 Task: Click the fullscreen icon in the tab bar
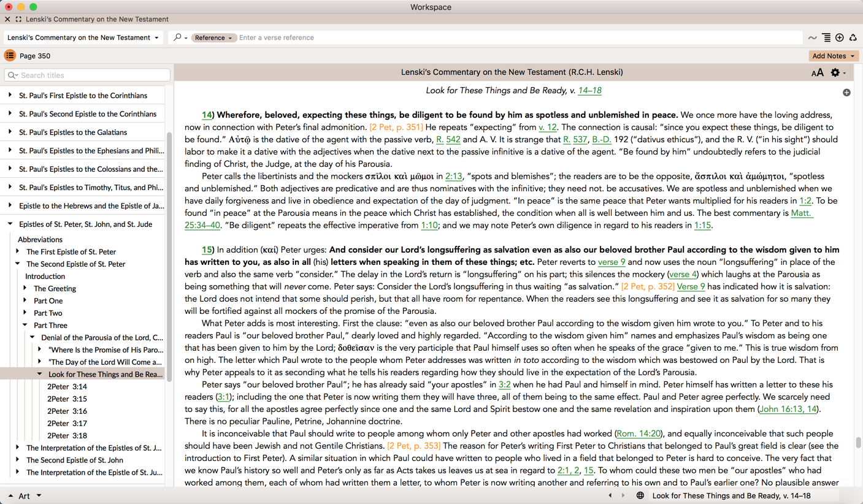18,20
